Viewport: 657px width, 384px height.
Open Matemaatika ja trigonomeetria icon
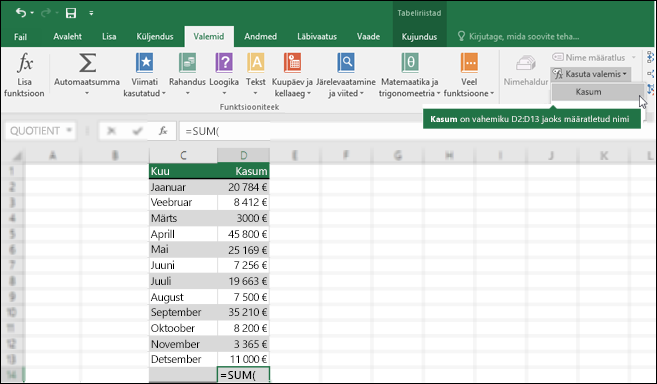(x=410, y=64)
